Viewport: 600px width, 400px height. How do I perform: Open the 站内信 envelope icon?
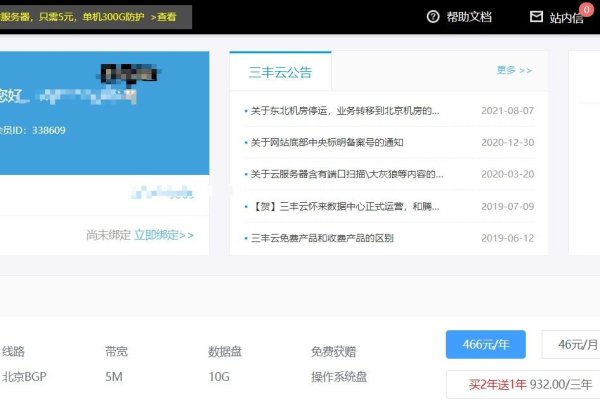(x=536, y=16)
